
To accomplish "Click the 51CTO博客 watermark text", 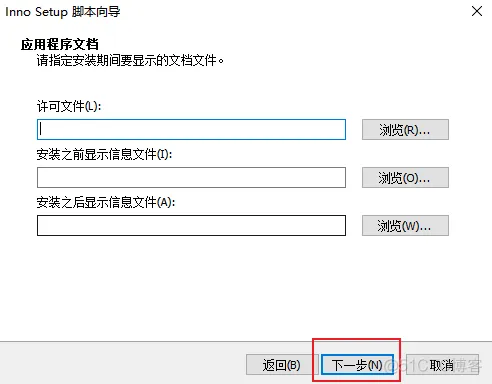I will tap(433, 366).
